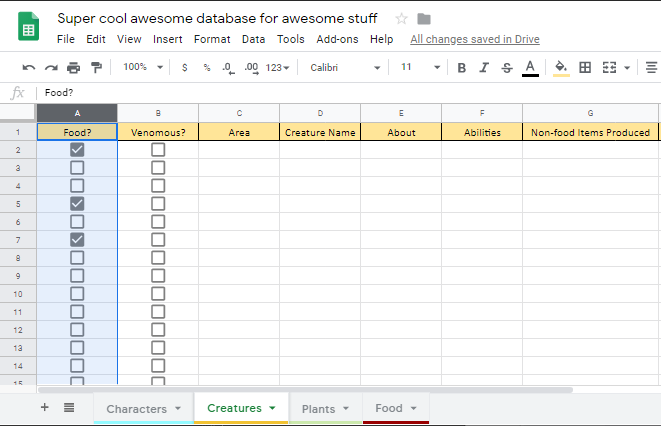Image resolution: width=661 pixels, height=426 pixels.
Task: Check the Venomous checkbox in row 2
Action: [x=158, y=150]
